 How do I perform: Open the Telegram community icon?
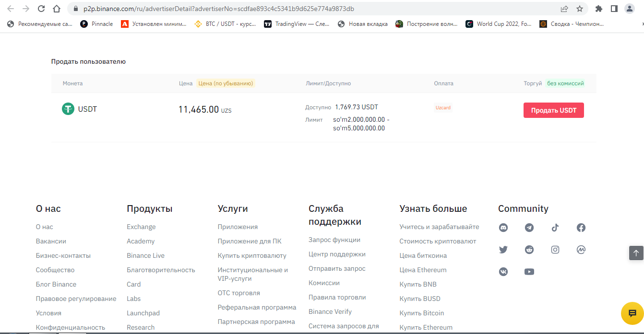click(529, 228)
